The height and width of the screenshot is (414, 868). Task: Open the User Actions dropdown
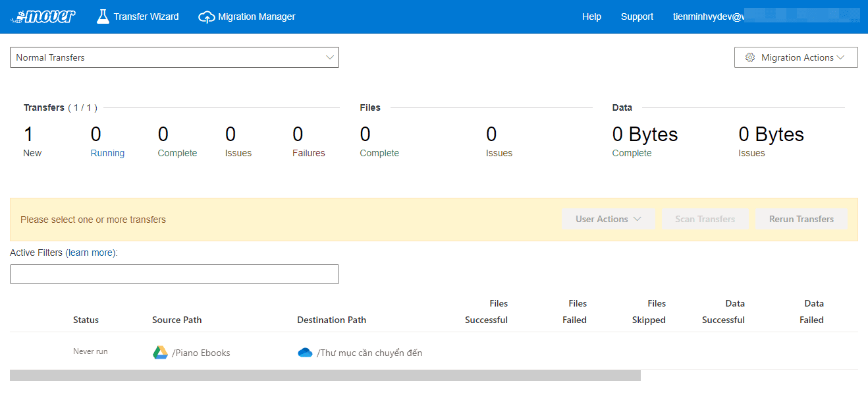tap(609, 219)
